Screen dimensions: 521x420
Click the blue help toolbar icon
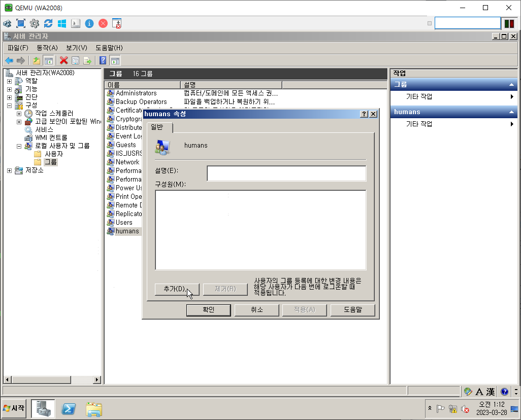tap(103, 60)
